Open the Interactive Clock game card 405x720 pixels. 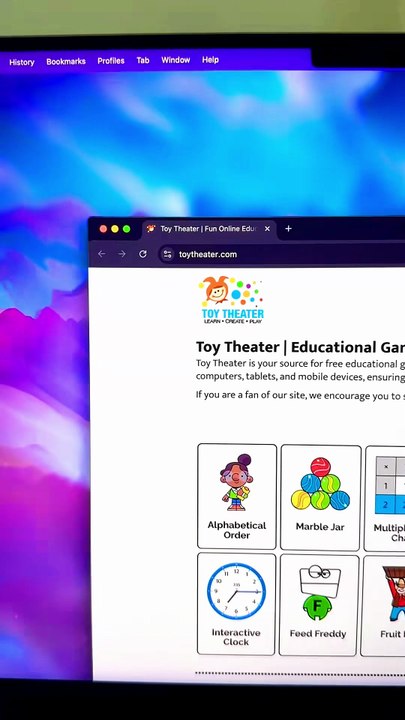point(236,604)
